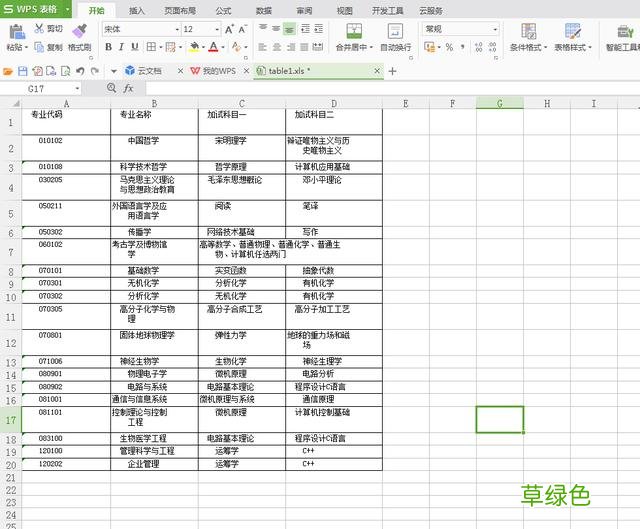Expand the fill color dropdown arrow
Viewport: 640px width, 529px height.
click(203, 47)
